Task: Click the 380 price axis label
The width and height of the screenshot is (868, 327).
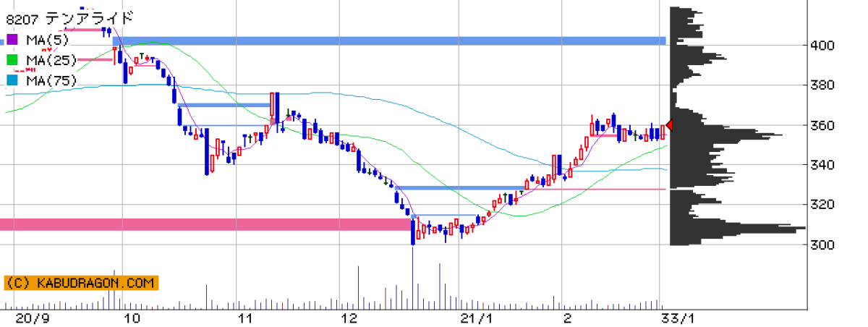Action: [x=823, y=85]
